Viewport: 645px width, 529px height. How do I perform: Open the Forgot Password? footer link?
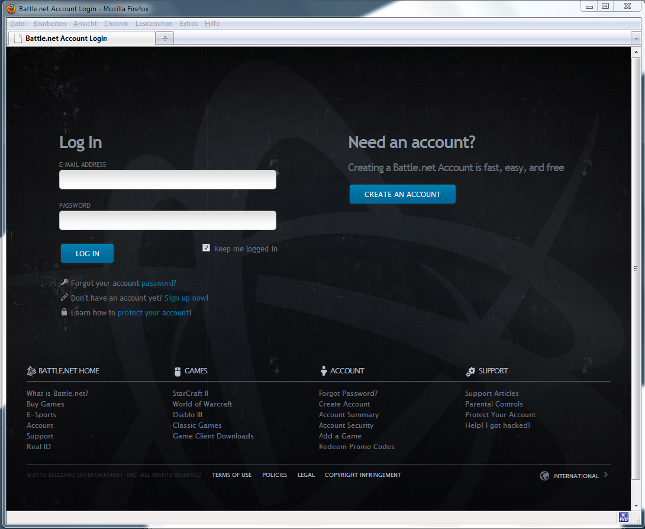348,393
